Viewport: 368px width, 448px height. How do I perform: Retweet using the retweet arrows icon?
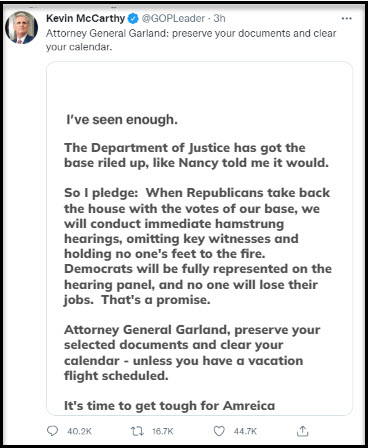point(137,431)
